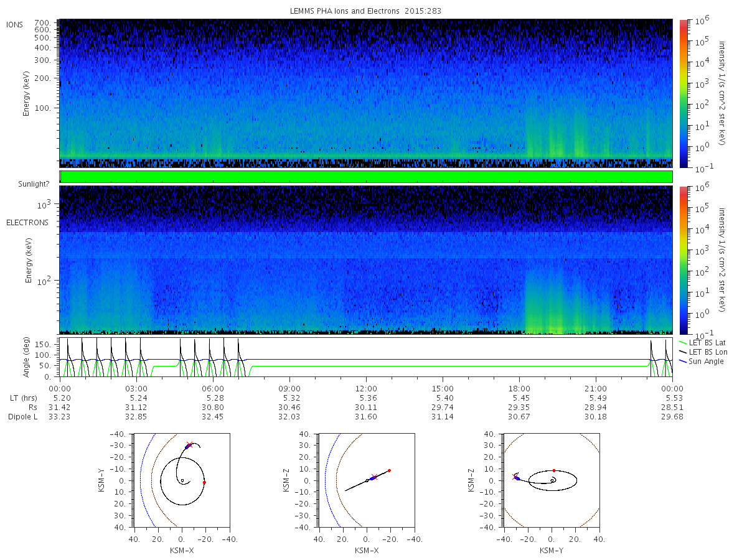The image size is (747, 560).
Task: Click the electrons panel intensity color bar
Action: (684, 259)
